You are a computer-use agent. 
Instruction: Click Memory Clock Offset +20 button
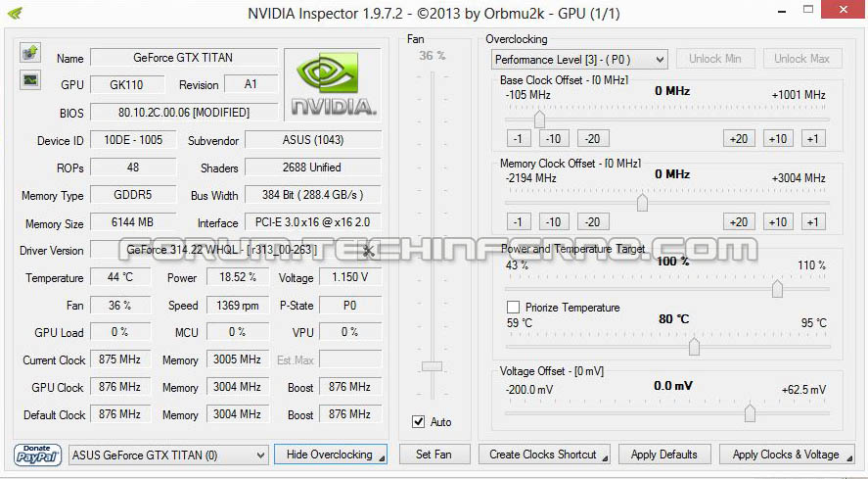[739, 221]
